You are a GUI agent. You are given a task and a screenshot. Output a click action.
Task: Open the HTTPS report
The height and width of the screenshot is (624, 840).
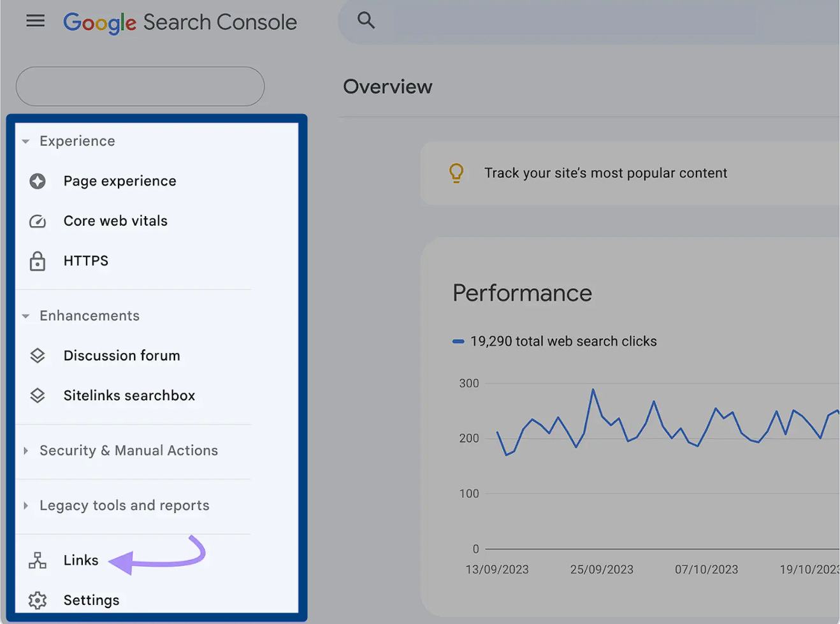pyautogui.click(x=86, y=261)
